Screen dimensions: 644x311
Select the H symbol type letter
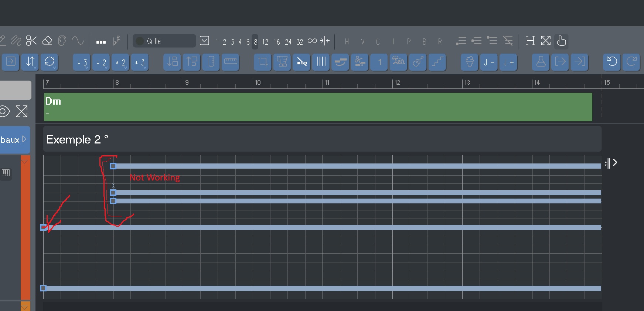pos(347,42)
